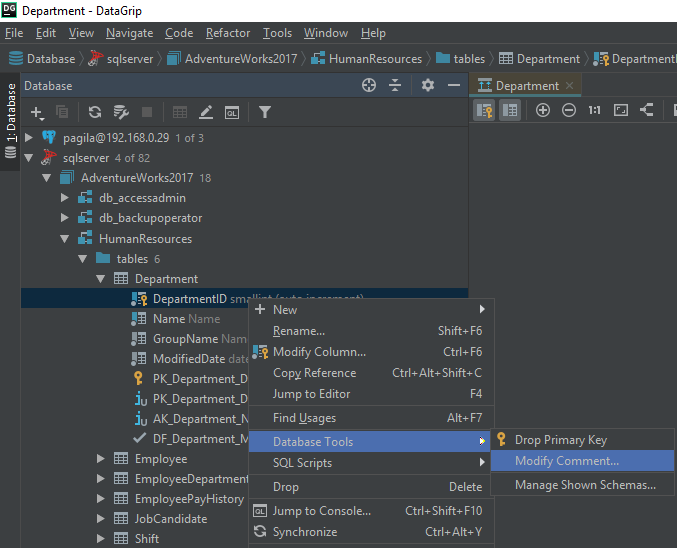677x548 pixels.
Task: Select Modify Comment... from the submenu
Action: click(566, 461)
